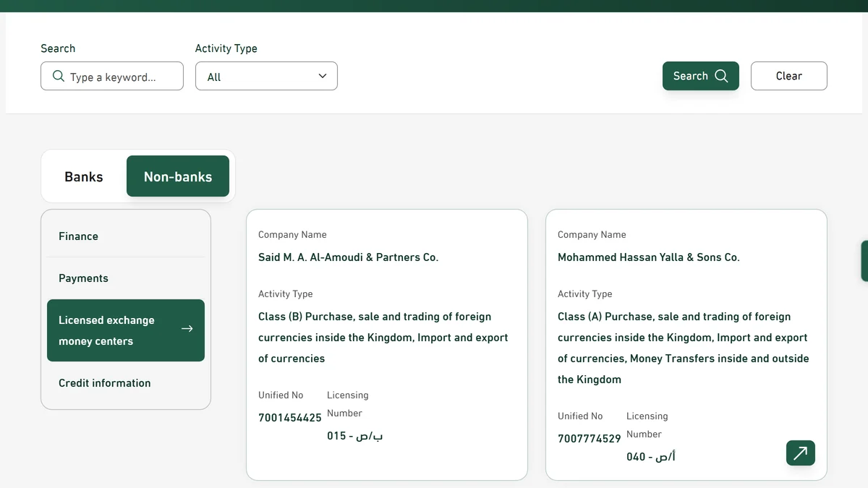868x488 pixels.
Task: Click unified number 7001454425
Action: tap(290, 418)
